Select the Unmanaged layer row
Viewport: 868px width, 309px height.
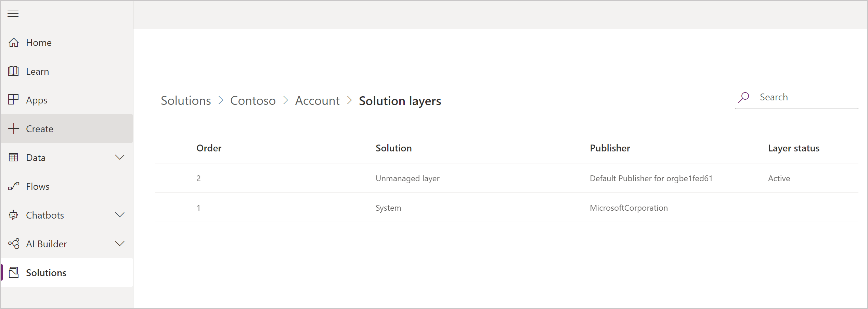(407, 178)
